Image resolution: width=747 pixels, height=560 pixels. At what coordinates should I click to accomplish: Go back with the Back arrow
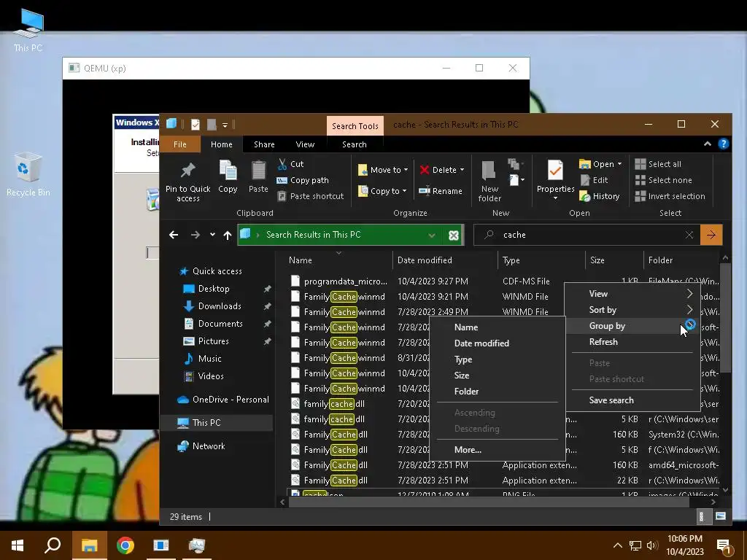(x=174, y=235)
